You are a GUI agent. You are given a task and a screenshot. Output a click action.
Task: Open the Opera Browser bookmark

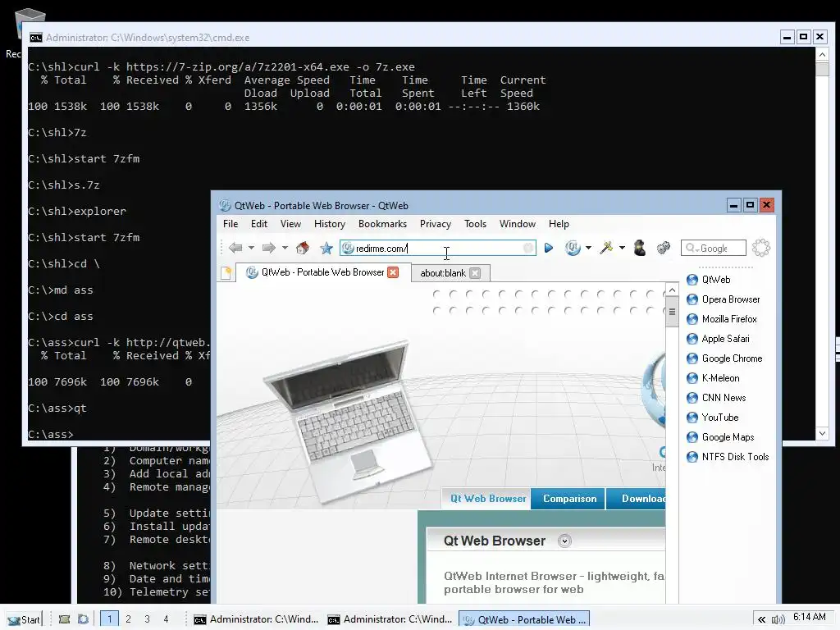coord(724,299)
